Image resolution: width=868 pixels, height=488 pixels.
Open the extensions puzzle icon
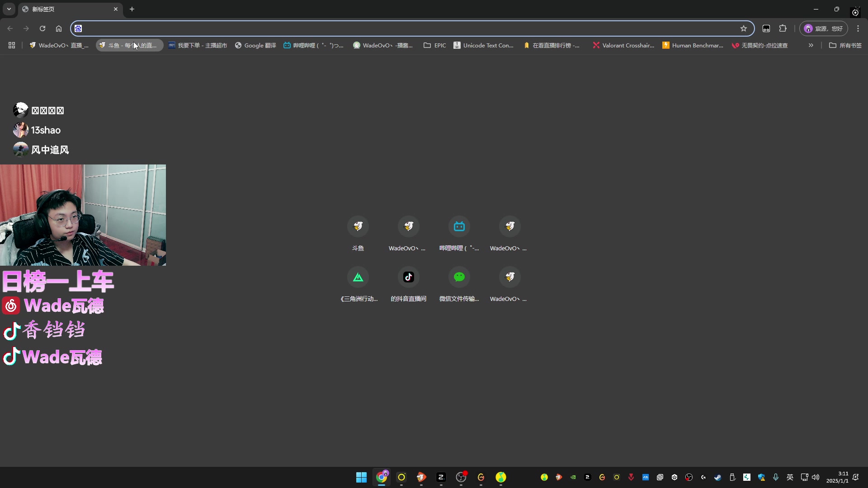point(783,28)
